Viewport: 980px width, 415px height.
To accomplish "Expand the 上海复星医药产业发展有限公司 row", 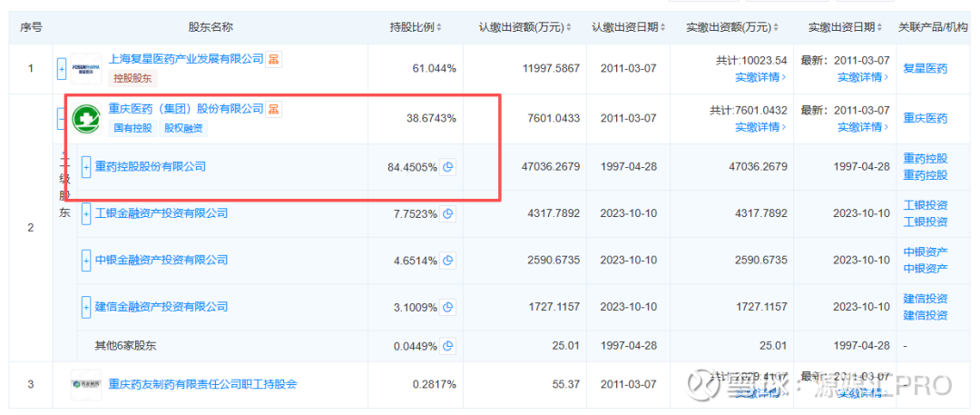I will point(62,68).
